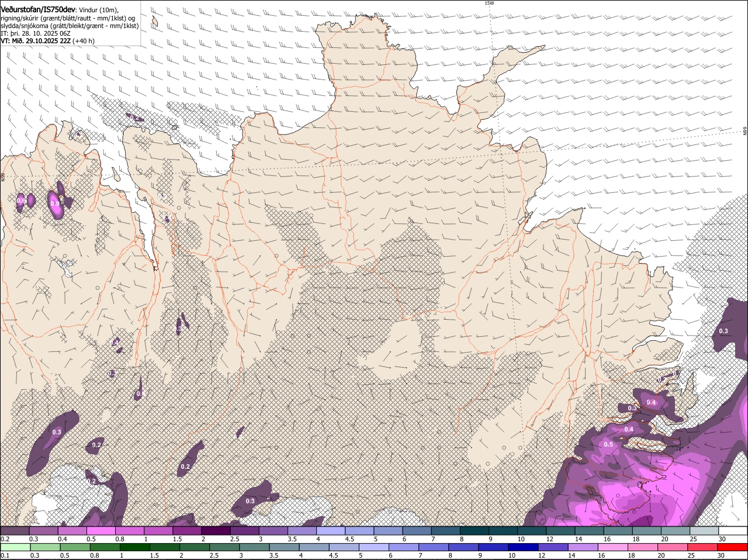Click the '0.2' label under the upper legend

(5, 539)
